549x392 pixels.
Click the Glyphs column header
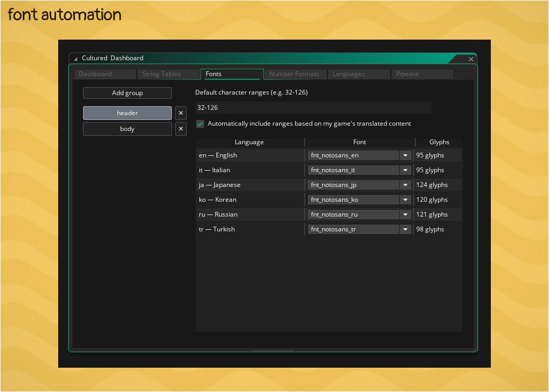[439, 142]
